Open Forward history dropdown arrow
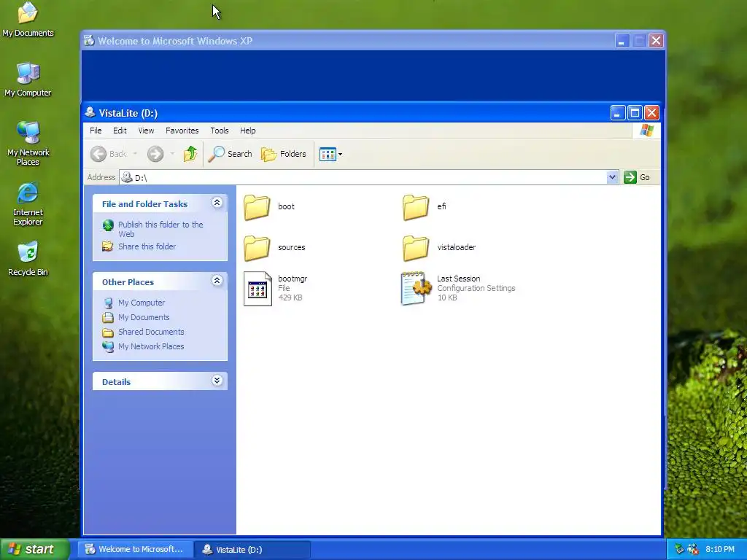The height and width of the screenshot is (560, 747). (x=172, y=154)
